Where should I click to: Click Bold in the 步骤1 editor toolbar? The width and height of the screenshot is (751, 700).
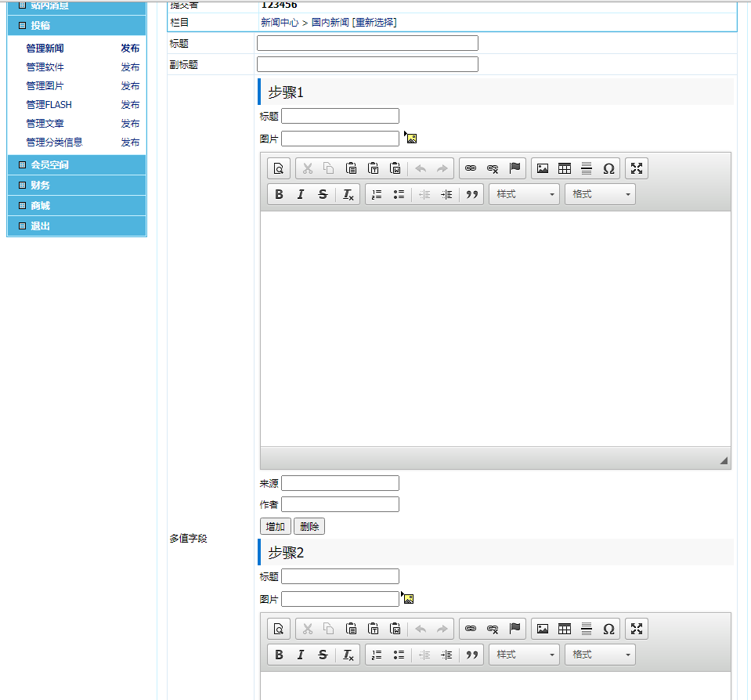[x=279, y=195]
